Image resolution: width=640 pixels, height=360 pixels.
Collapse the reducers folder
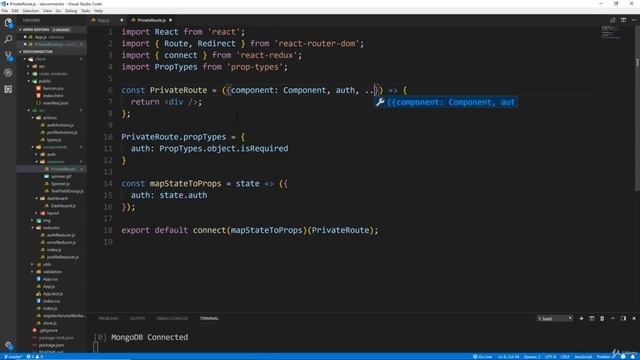pos(51,228)
